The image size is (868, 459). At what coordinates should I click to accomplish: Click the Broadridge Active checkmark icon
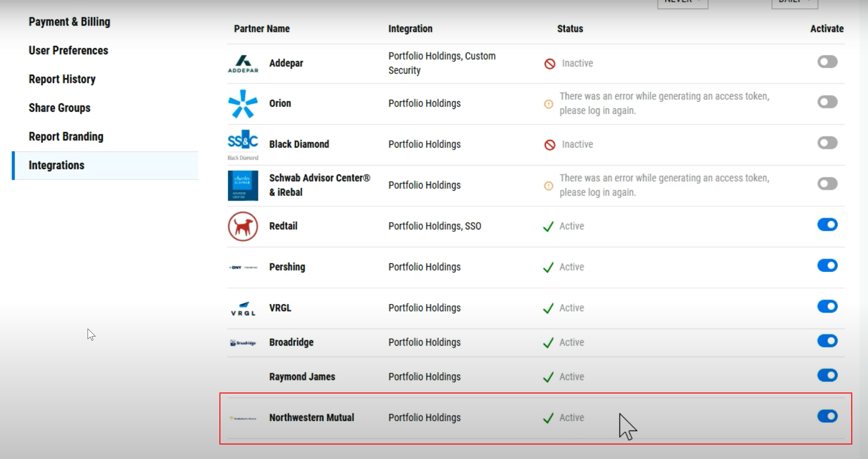[x=548, y=343]
